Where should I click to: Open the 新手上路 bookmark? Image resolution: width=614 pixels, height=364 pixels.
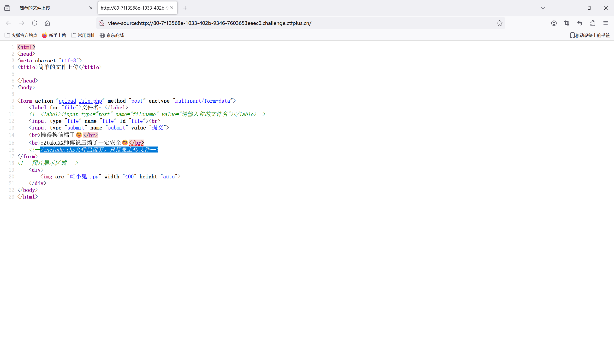click(54, 35)
